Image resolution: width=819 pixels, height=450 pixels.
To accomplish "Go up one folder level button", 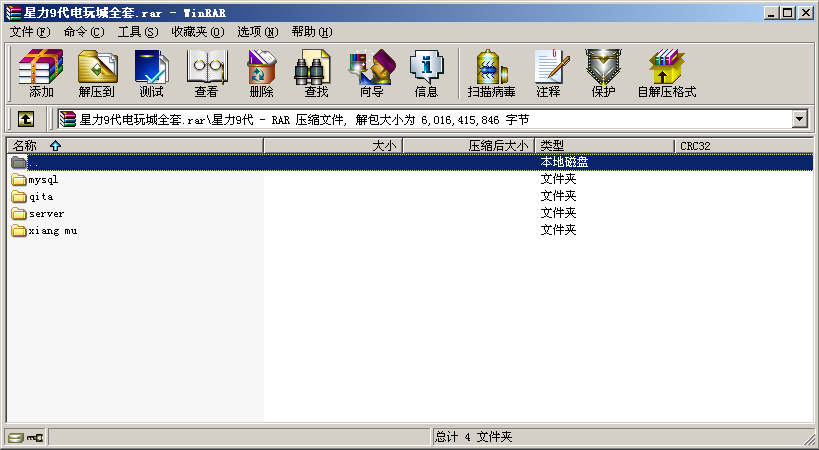I will [x=25, y=119].
